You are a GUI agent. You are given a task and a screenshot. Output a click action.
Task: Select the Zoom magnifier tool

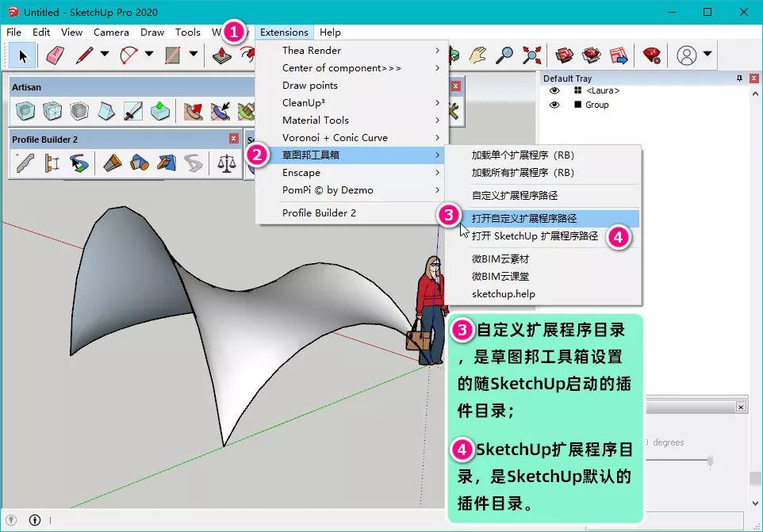click(504, 55)
